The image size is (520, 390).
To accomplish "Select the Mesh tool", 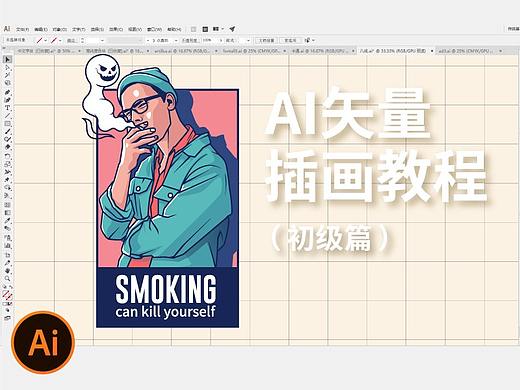I will point(7,204).
